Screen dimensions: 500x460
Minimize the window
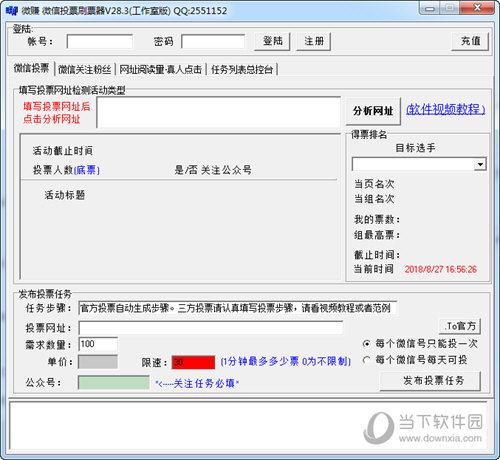tap(430, 8)
